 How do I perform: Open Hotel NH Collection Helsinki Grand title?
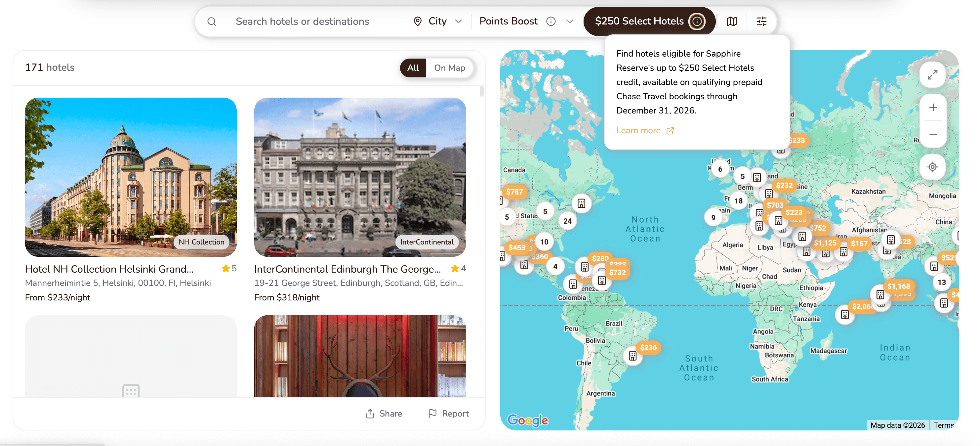[109, 269]
